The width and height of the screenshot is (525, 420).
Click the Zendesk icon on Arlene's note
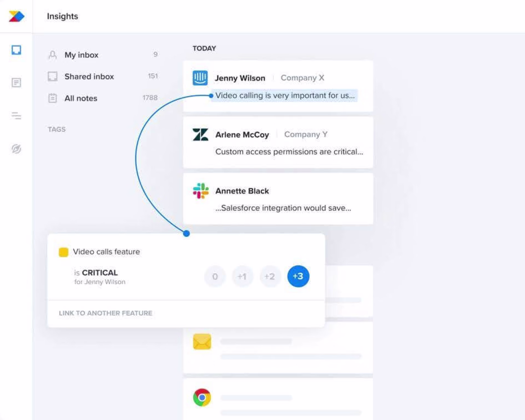click(200, 135)
